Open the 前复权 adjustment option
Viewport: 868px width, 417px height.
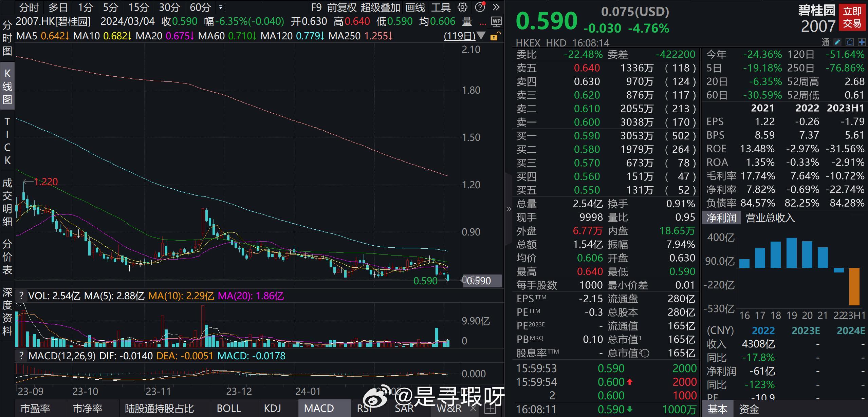coord(341,7)
